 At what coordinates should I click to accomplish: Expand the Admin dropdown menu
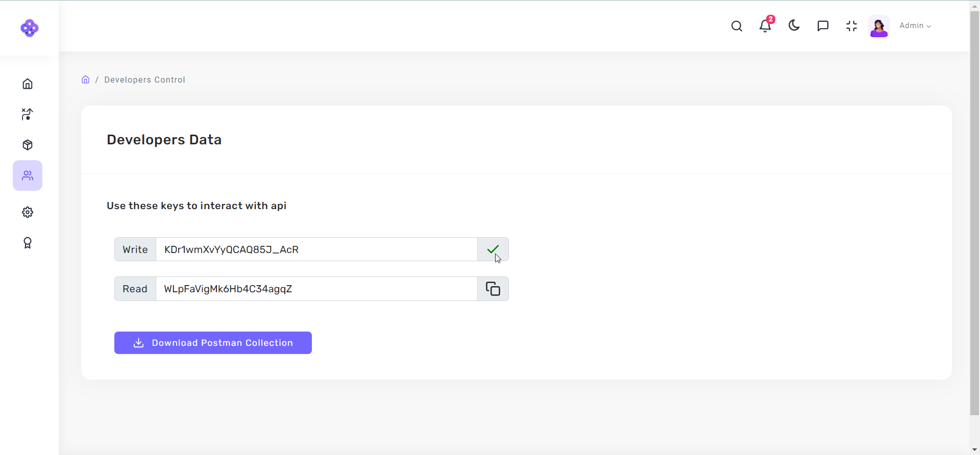(x=915, y=26)
